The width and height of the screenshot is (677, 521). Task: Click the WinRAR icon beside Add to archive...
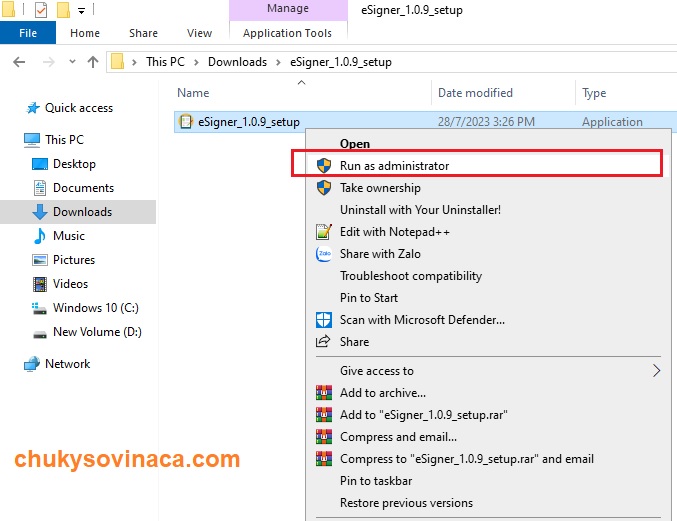coord(324,393)
